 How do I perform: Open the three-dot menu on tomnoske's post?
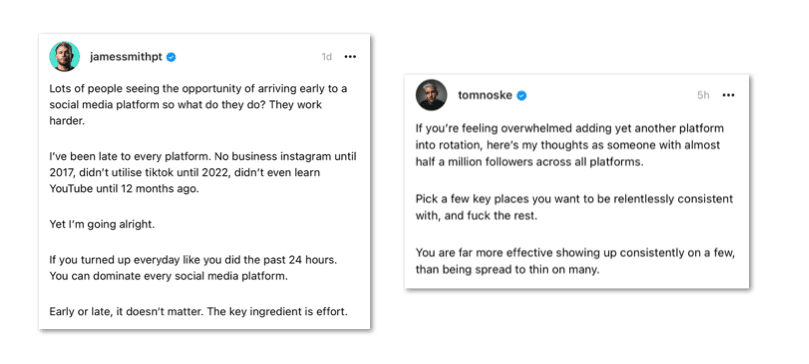[729, 95]
